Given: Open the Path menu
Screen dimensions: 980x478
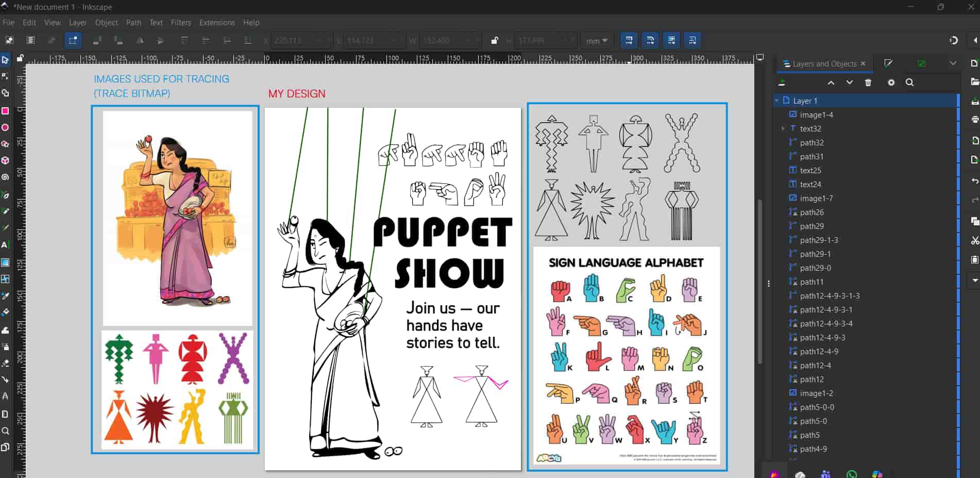Looking at the screenshot, I should coord(133,23).
